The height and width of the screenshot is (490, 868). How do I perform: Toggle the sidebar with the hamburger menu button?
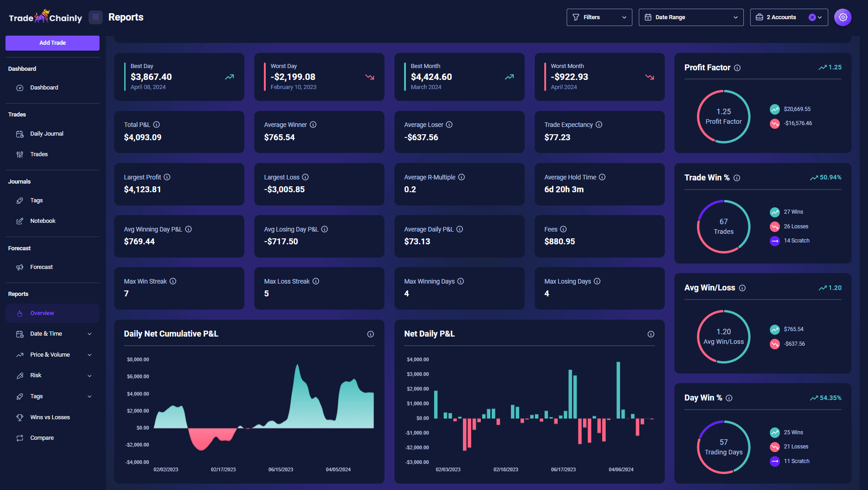pyautogui.click(x=95, y=17)
